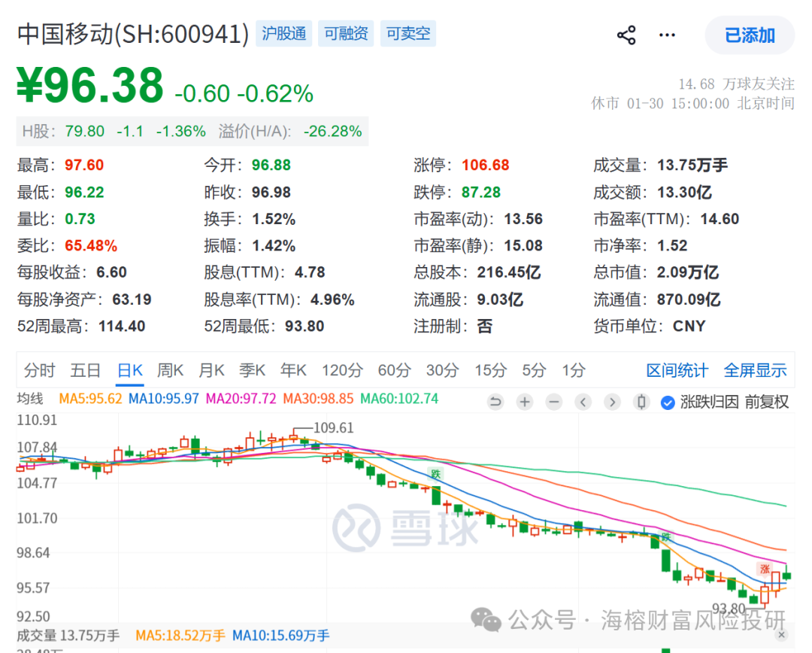812x653 pixels.
Task: Select the 可卖空 tag
Action: 408,34
